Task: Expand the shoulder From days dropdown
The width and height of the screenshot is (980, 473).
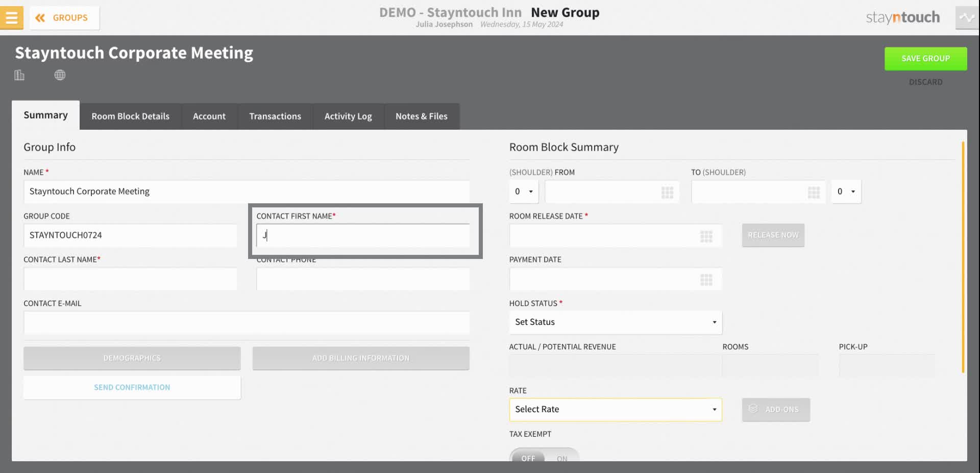Action: pyautogui.click(x=524, y=192)
